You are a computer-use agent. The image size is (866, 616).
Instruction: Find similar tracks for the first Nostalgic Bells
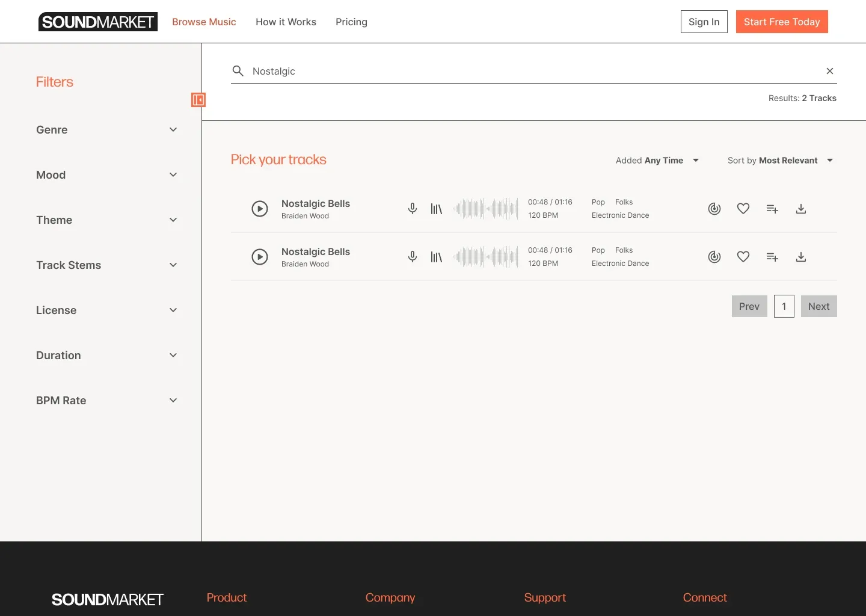coord(714,209)
